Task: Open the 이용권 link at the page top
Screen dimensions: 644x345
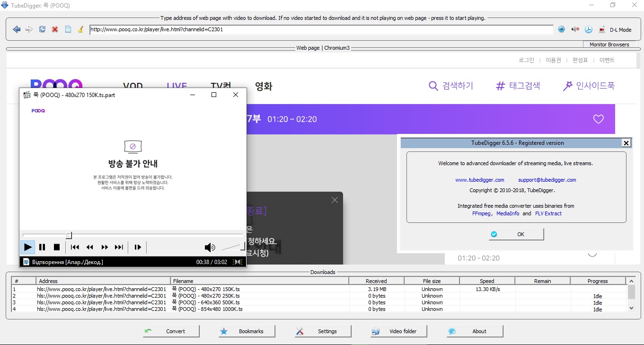Action: click(553, 60)
